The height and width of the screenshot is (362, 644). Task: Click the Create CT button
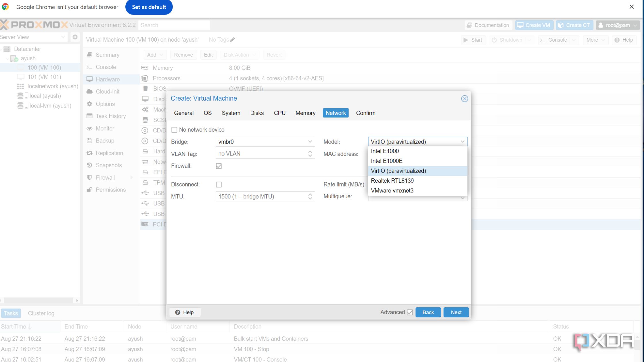pos(574,25)
